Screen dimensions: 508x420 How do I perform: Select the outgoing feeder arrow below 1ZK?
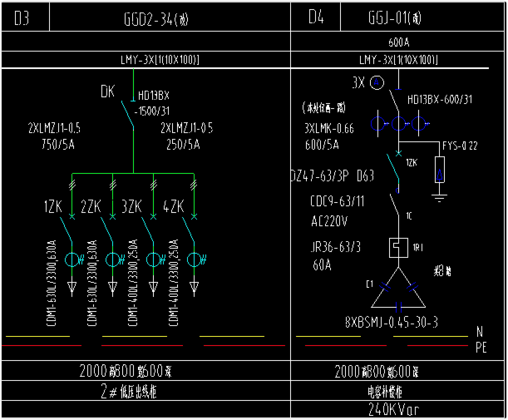pyautogui.click(x=72, y=289)
